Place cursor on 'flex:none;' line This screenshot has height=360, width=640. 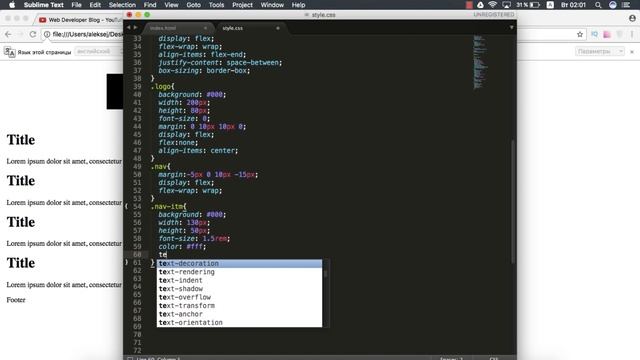(178, 142)
